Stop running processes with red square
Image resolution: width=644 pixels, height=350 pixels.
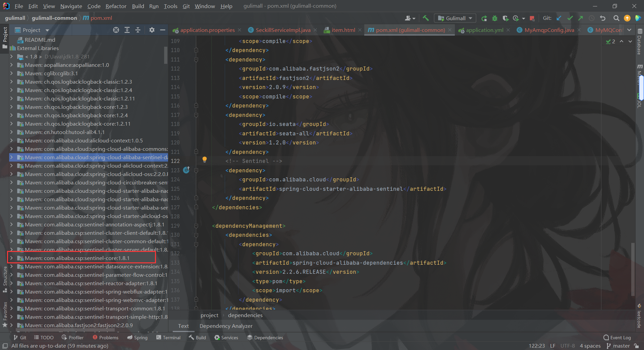coord(532,18)
